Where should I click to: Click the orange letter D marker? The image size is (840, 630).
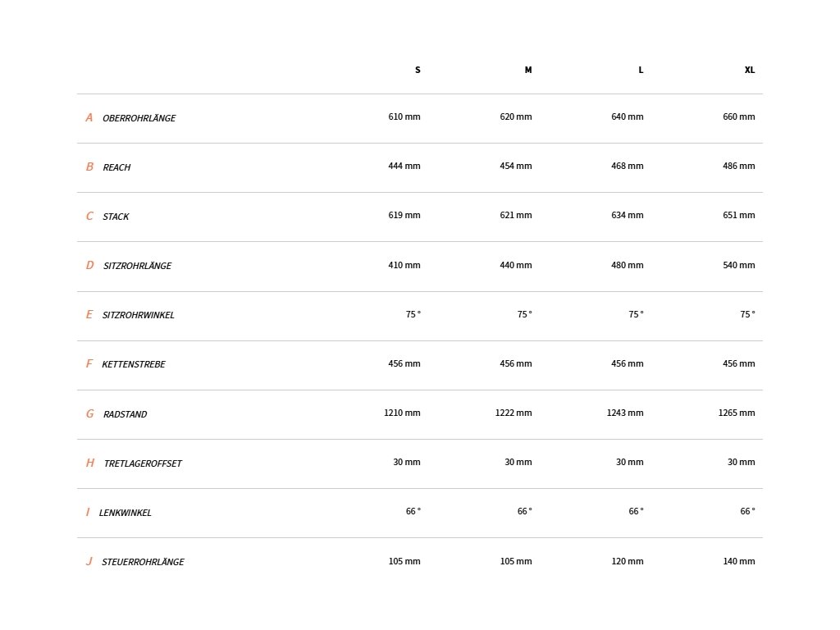(90, 265)
